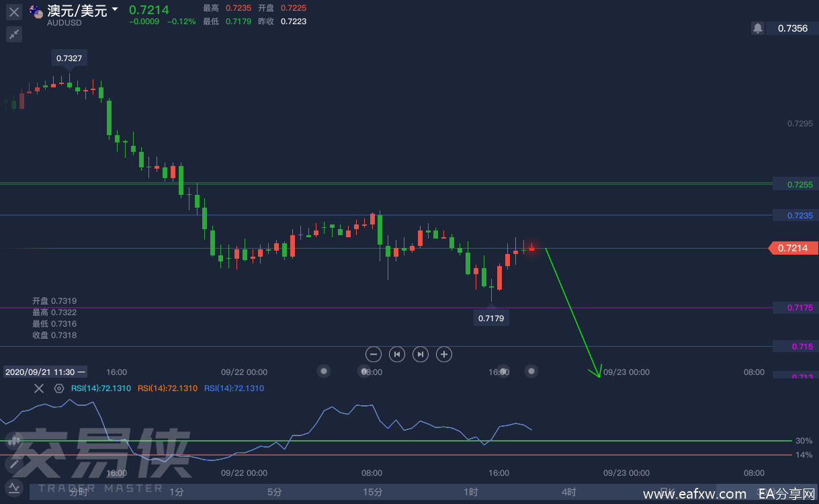
Task: Click the purple 0.7175 price level tag
Action: [x=794, y=308]
